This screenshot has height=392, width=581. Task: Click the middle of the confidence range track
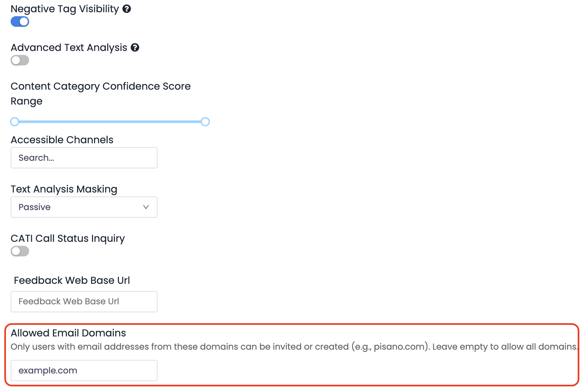(x=110, y=122)
